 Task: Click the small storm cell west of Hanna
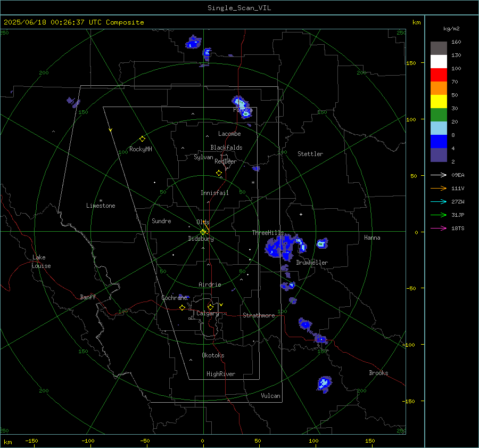(x=322, y=243)
